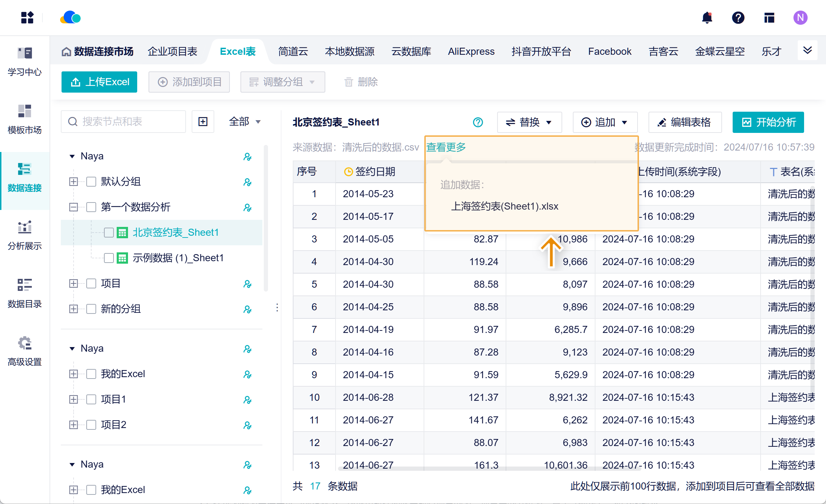Click permission icon next to 默认分组
Viewport: 826px width, 504px height.
pos(247,182)
